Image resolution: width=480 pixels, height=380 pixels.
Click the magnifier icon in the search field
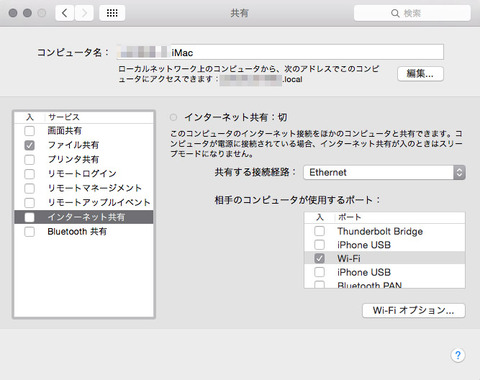(x=395, y=13)
